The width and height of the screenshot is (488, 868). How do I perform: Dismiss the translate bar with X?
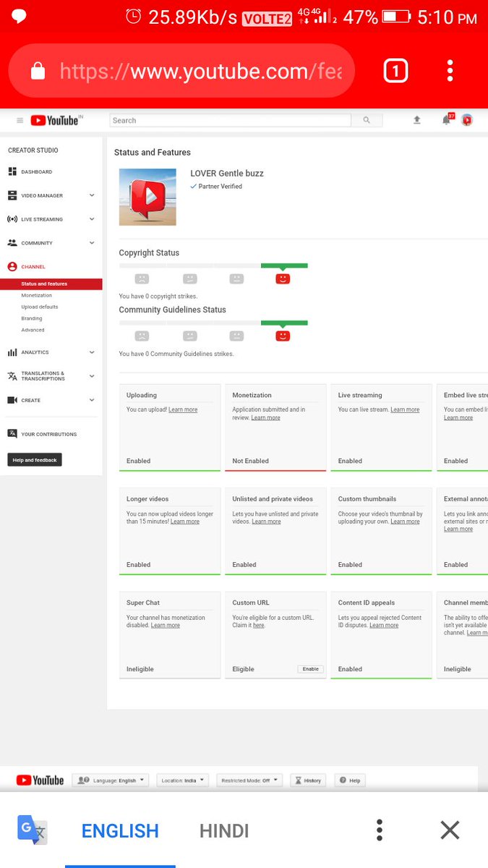(450, 830)
